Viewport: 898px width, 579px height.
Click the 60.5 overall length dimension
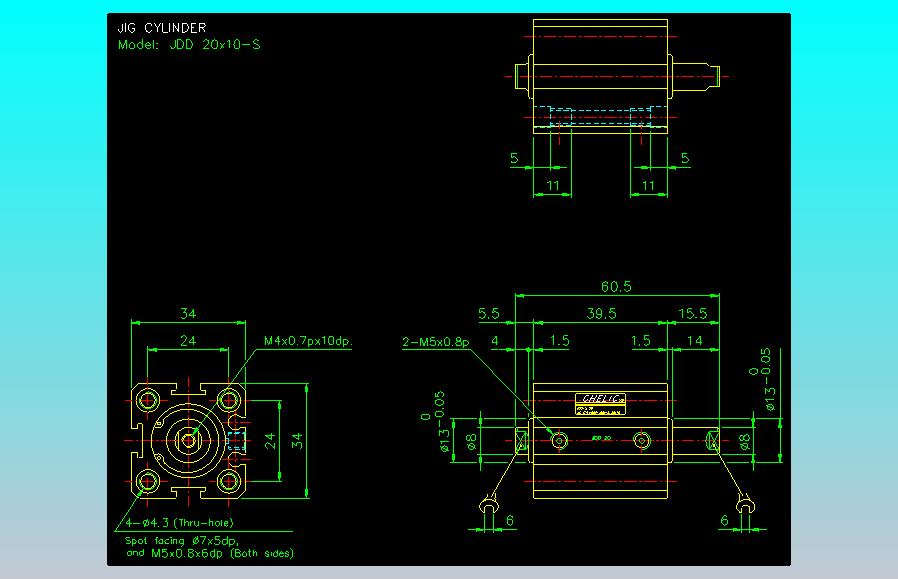click(616, 286)
